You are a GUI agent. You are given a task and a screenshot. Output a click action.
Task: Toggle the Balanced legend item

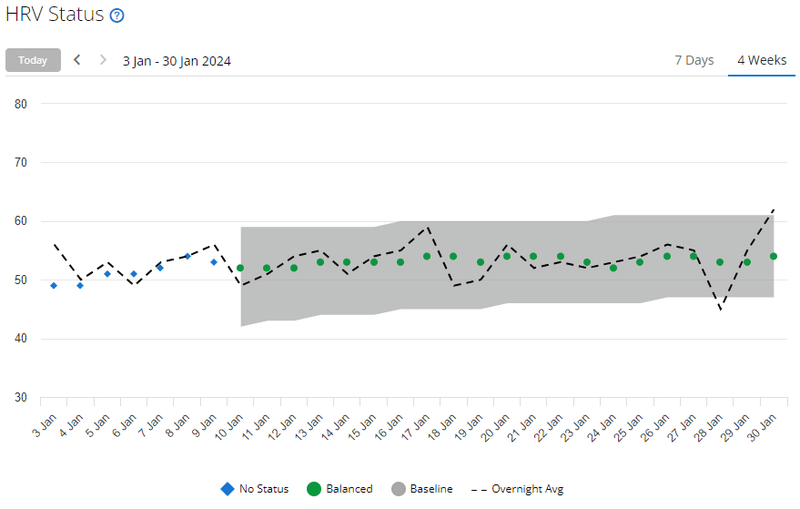[340, 489]
